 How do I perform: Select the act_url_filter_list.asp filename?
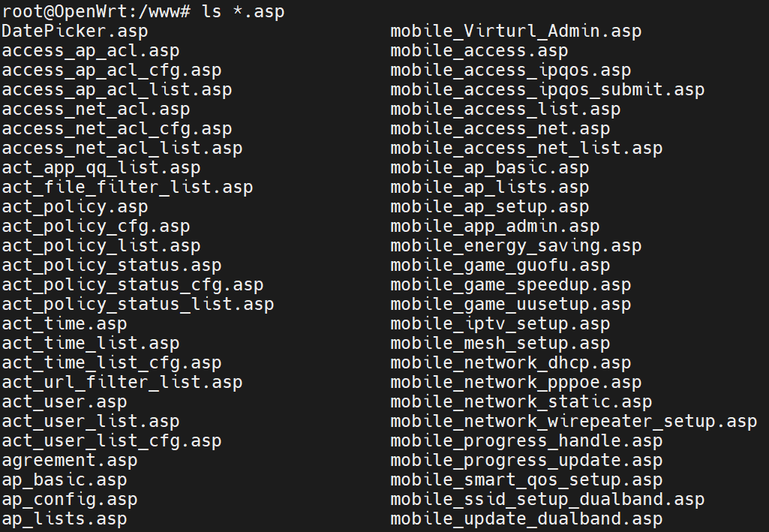[122, 383]
